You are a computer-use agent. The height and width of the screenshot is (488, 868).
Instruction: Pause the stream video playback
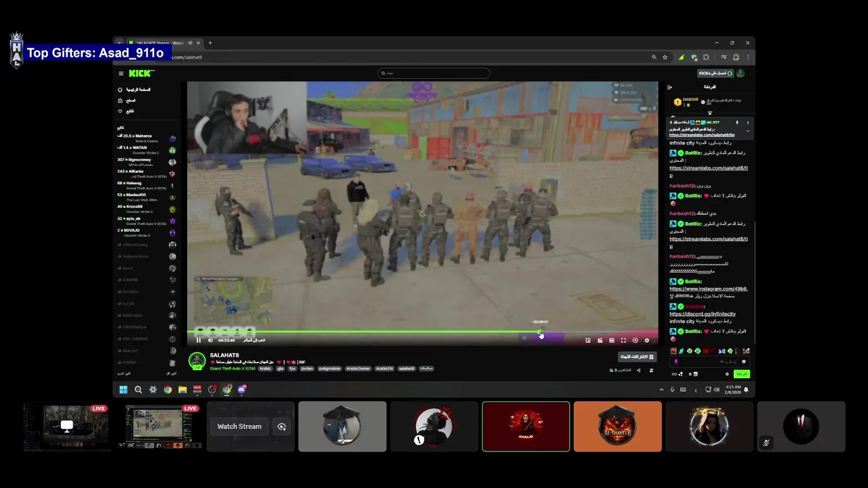coord(199,340)
